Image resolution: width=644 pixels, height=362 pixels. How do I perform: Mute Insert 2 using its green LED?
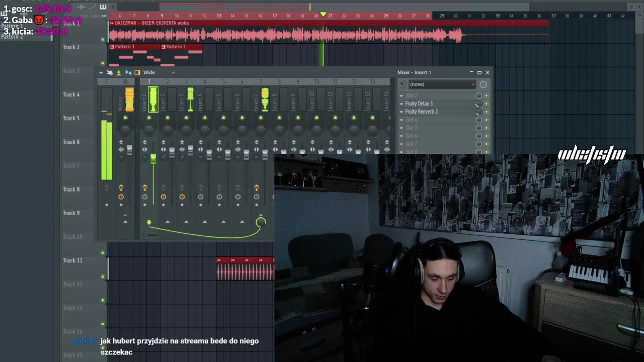pyautogui.click(x=168, y=118)
